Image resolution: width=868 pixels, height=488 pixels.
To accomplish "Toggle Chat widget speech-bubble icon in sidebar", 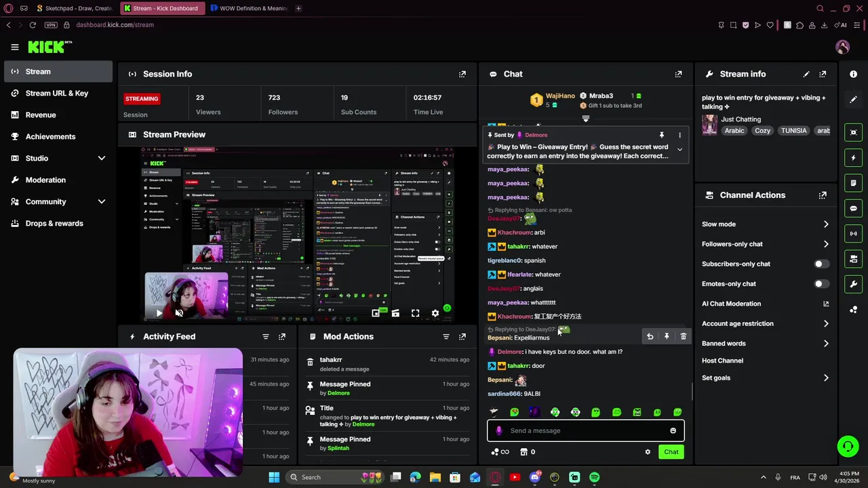I will coord(854,208).
